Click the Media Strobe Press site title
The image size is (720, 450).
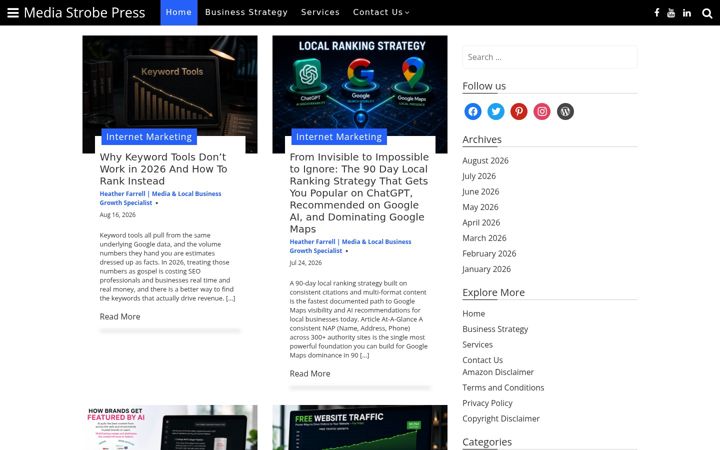tap(84, 12)
